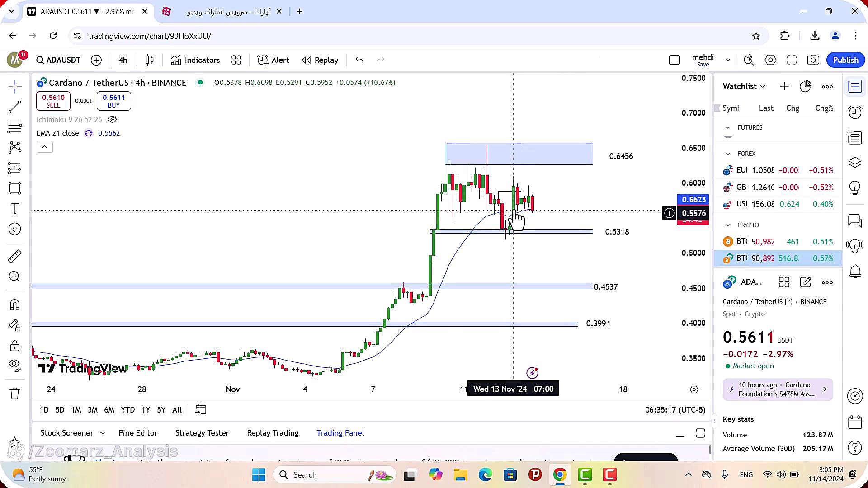Viewport: 868px width, 488px height.
Task: Enter fullscreen chart mode
Action: point(792,60)
